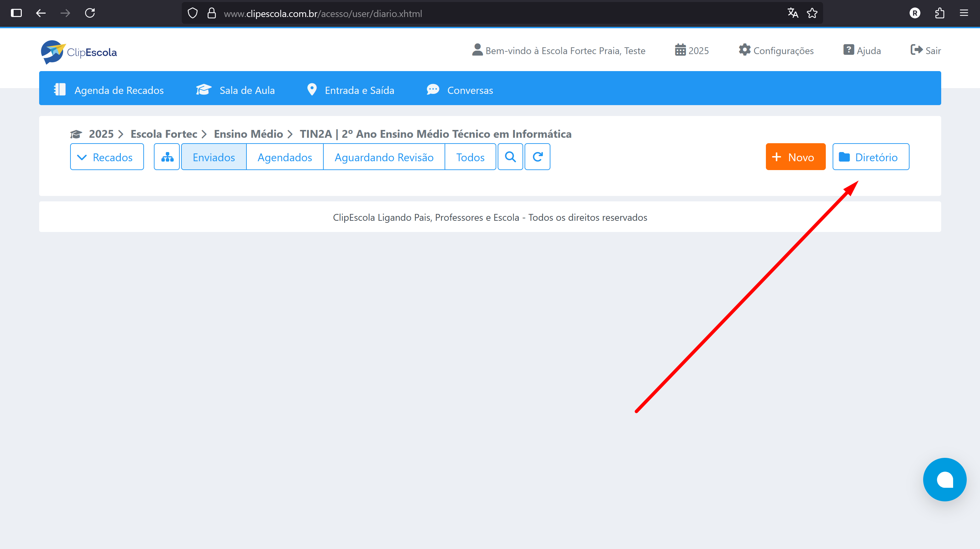Click the browser address bar URL
Screen dimensions: 980x549
tap(323, 14)
